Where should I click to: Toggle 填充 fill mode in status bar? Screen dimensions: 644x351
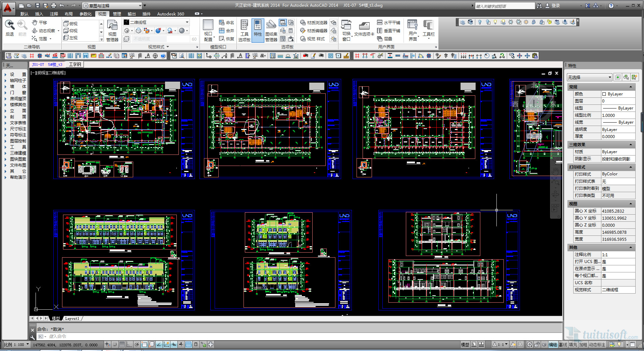(573, 345)
